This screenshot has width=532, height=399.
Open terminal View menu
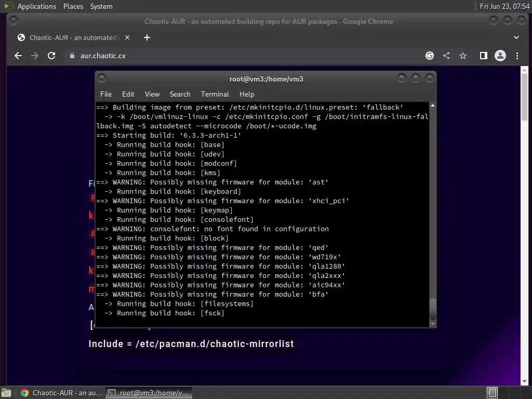pos(152,94)
